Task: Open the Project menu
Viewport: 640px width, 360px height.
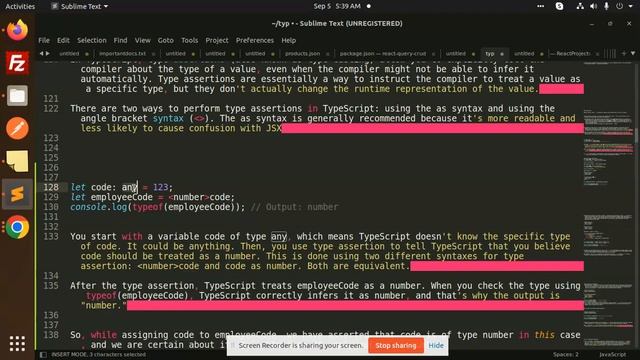Action: pos(217,40)
